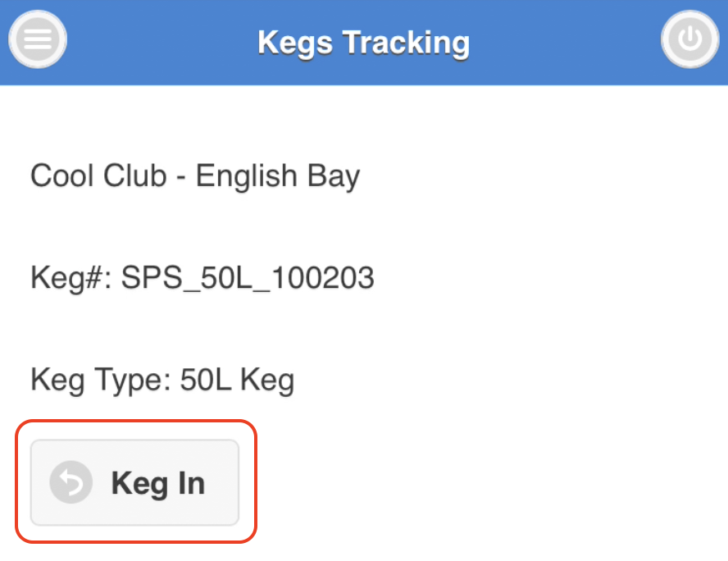This screenshot has width=728, height=561.
Task: Click the "English Bay" location text
Action: point(278,176)
